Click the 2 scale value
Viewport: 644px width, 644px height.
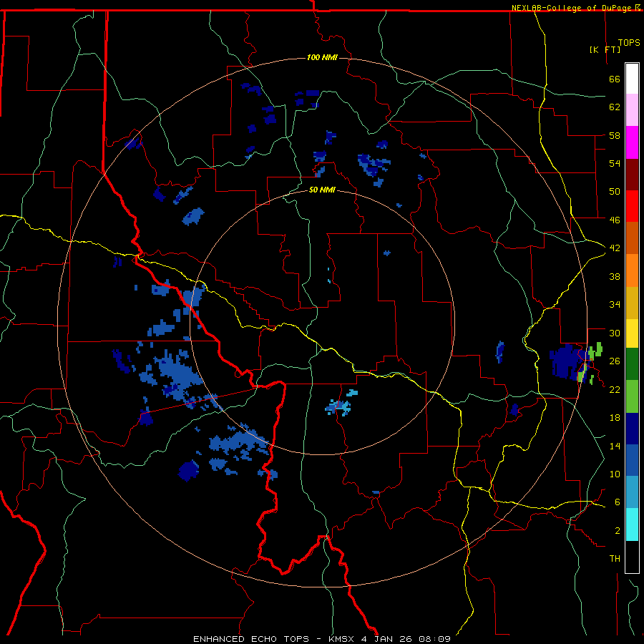click(618, 530)
